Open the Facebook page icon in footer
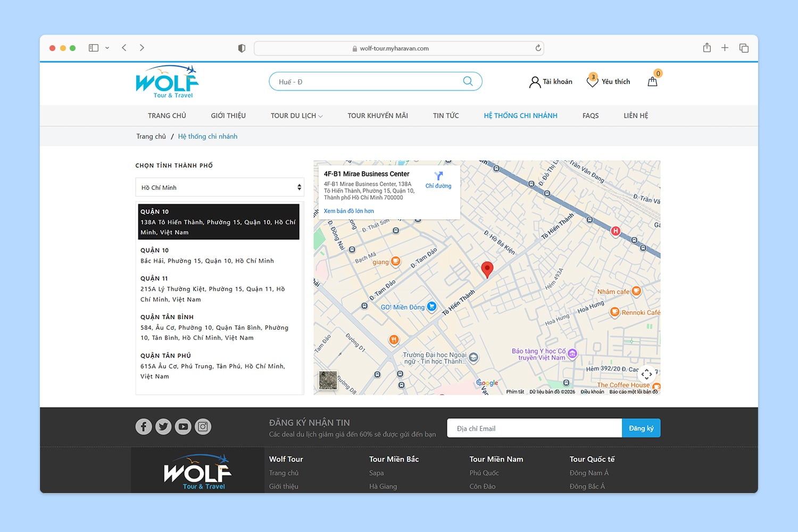798x532 pixels. (143, 426)
